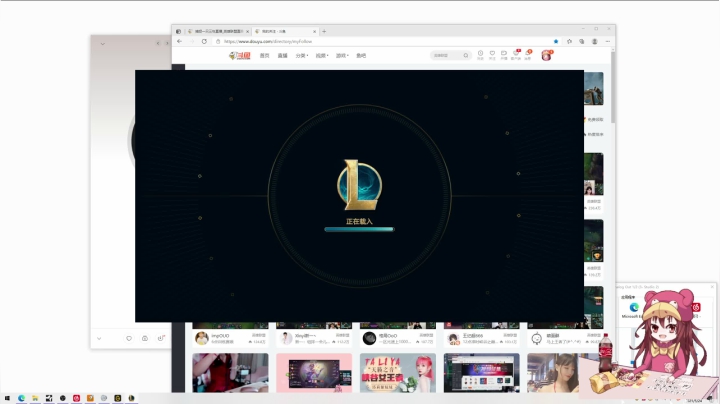Open the tab actions menu icon

(x=178, y=31)
